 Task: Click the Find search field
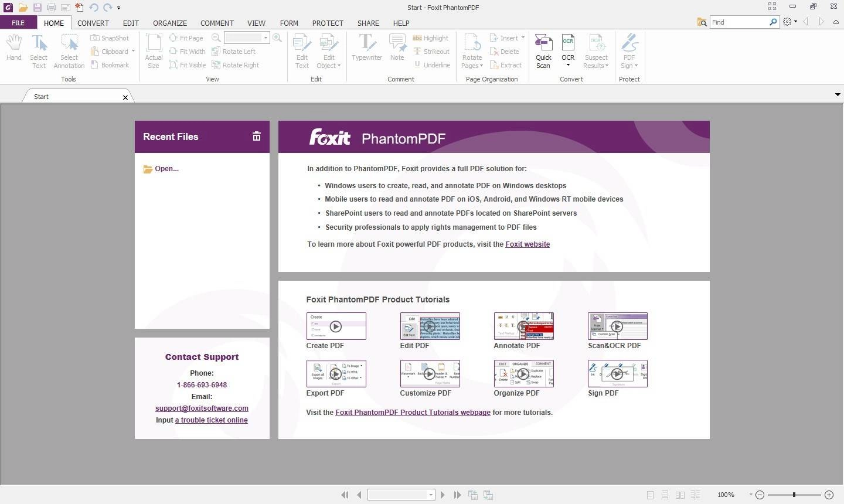point(738,22)
